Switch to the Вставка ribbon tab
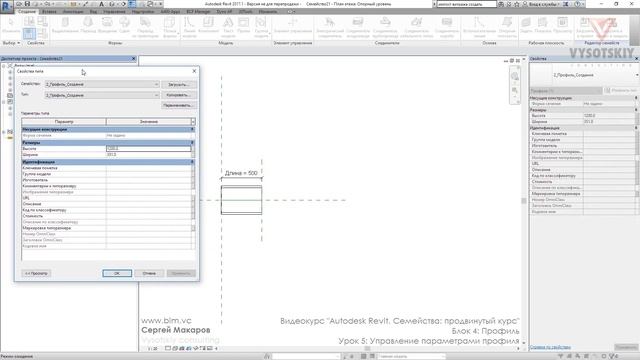 point(49,11)
